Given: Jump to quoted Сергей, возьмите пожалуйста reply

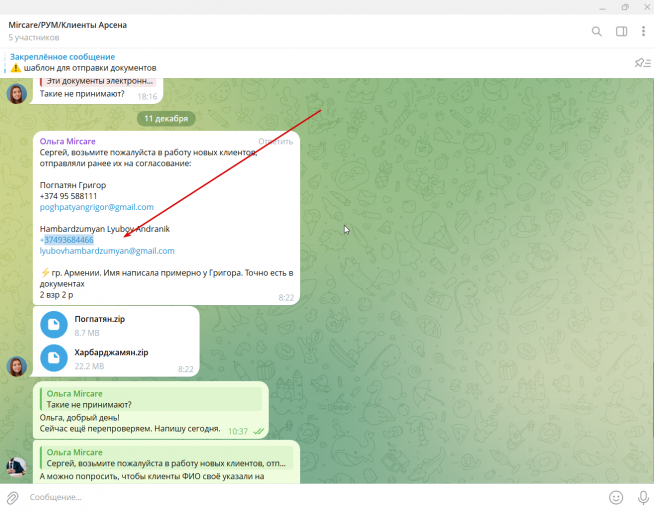Looking at the screenshot, I should coord(166,458).
